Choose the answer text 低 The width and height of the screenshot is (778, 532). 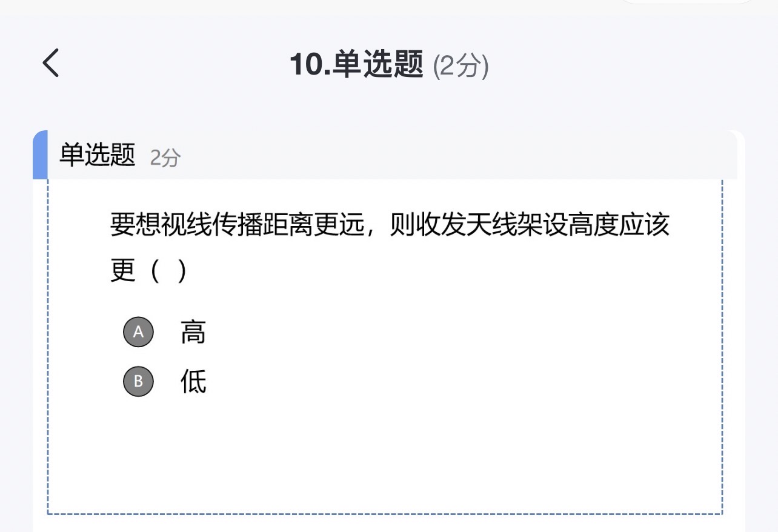point(193,381)
